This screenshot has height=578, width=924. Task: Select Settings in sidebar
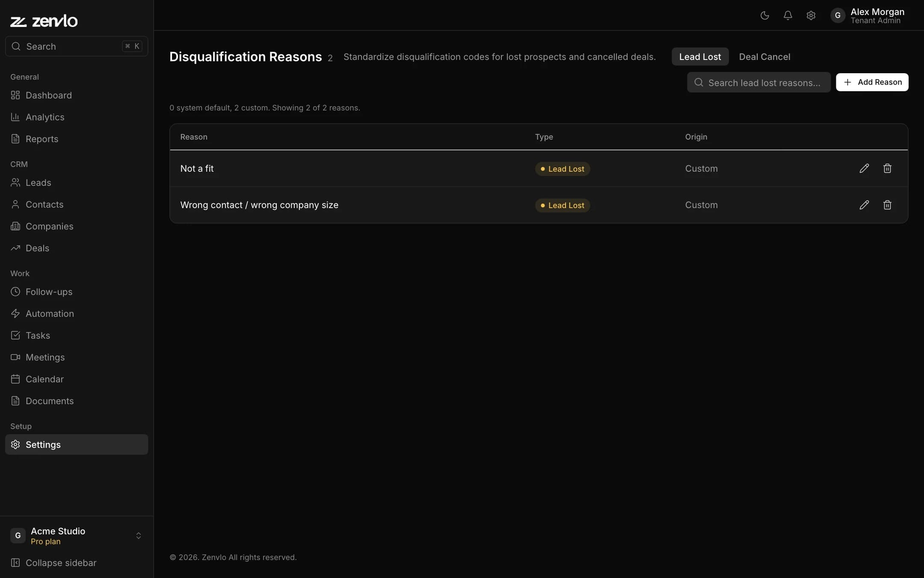[77, 444]
